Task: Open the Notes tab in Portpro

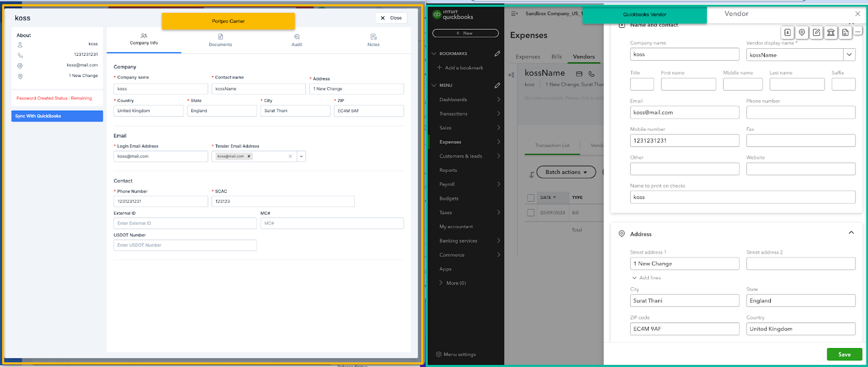Action: [x=373, y=40]
